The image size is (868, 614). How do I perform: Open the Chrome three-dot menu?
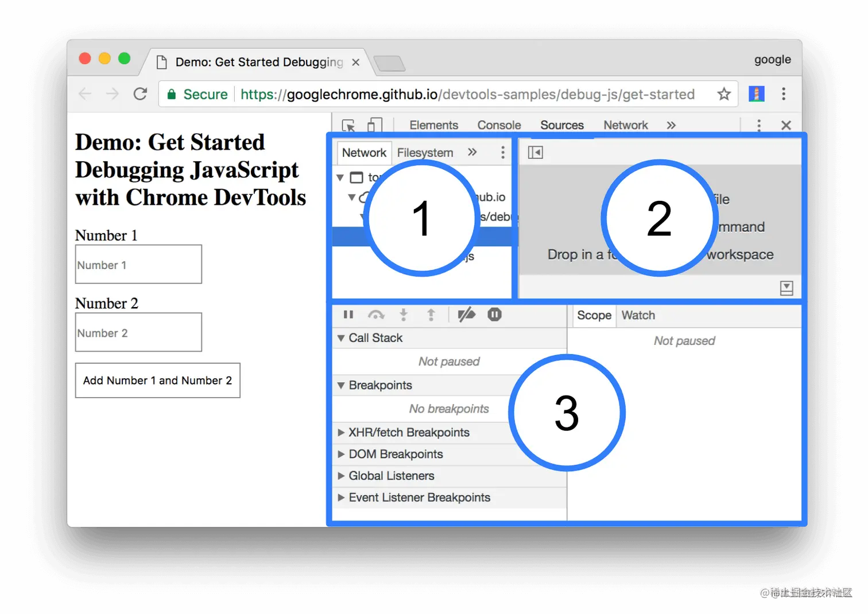784,94
